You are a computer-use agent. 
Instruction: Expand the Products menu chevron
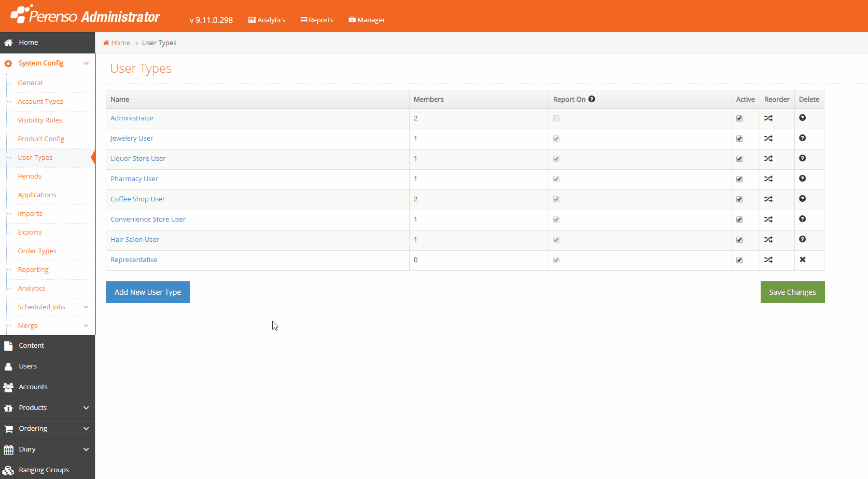point(86,408)
